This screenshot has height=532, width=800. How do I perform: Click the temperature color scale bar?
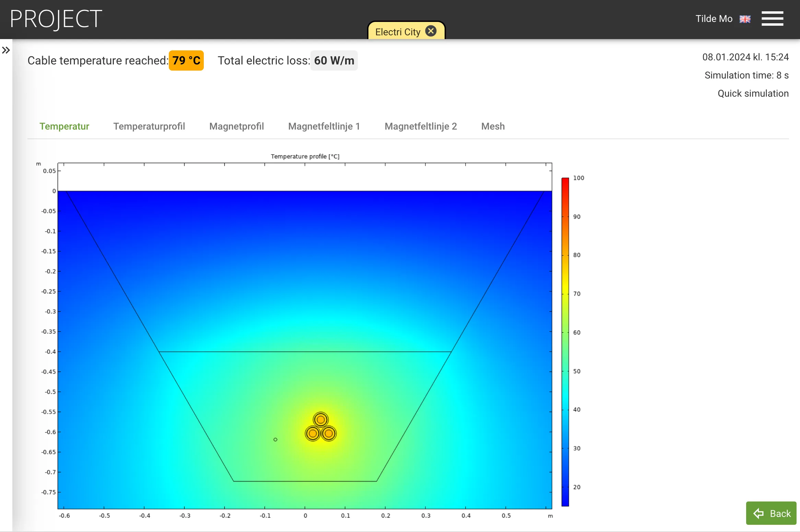(565, 342)
